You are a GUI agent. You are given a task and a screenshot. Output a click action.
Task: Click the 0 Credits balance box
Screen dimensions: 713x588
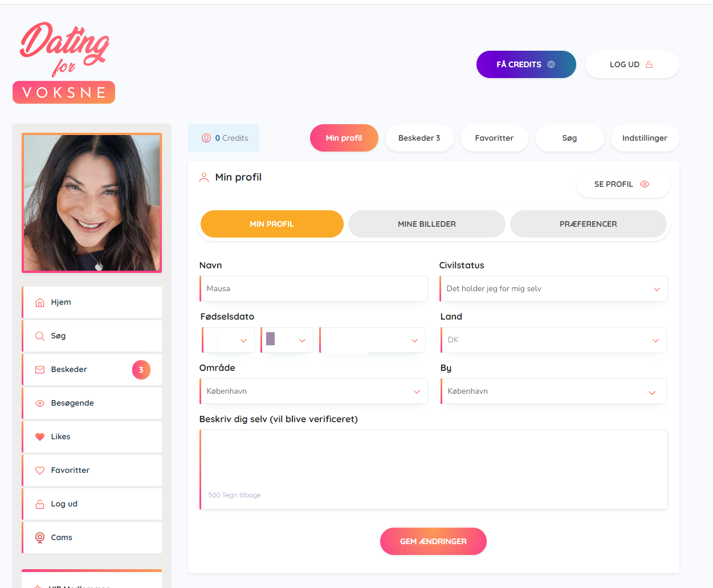[223, 138]
